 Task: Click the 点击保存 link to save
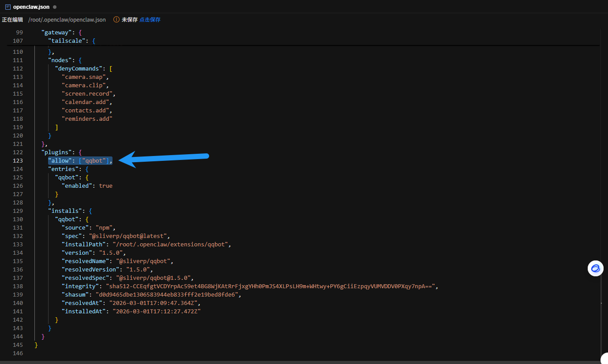coord(150,20)
